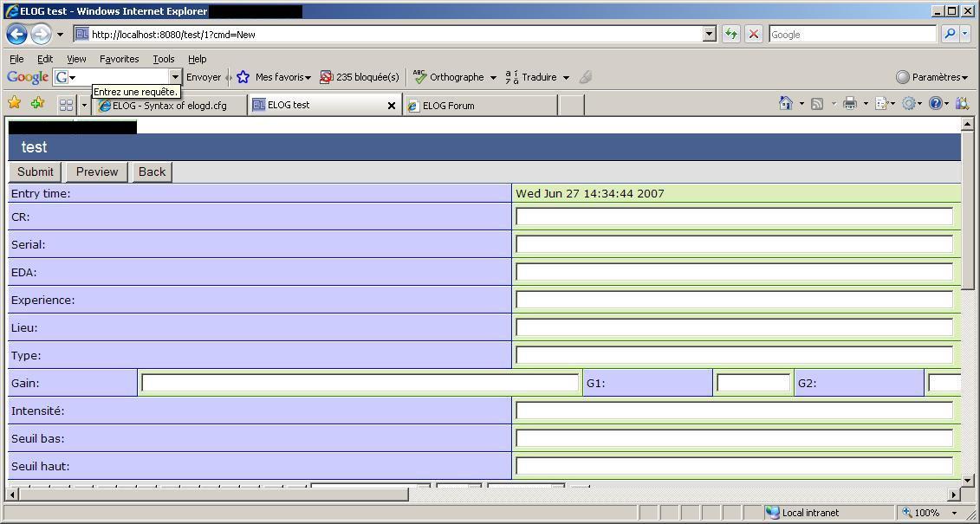The width and height of the screenshot is (980, 524).
Task: Open the tab list dropdown arrow
Action: (x=84, y=106)
